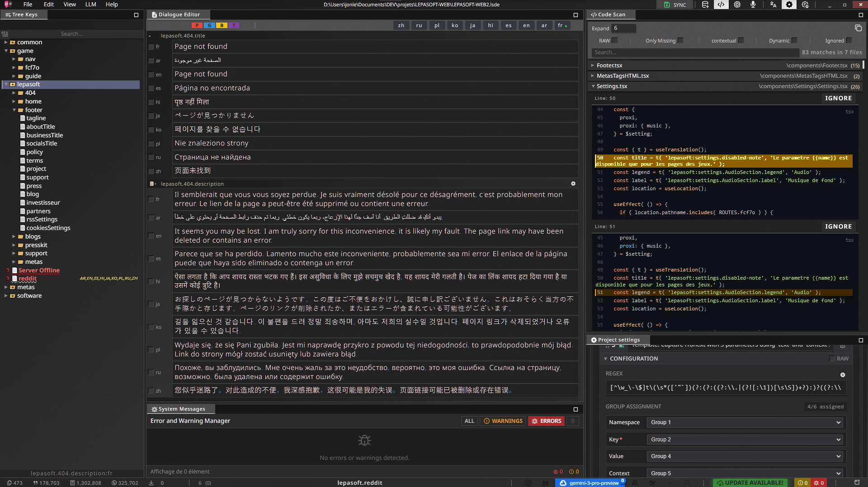Toggle the Ignored checkbox
The height and width of the screenshot is (487, 868).
pos(849,40)
